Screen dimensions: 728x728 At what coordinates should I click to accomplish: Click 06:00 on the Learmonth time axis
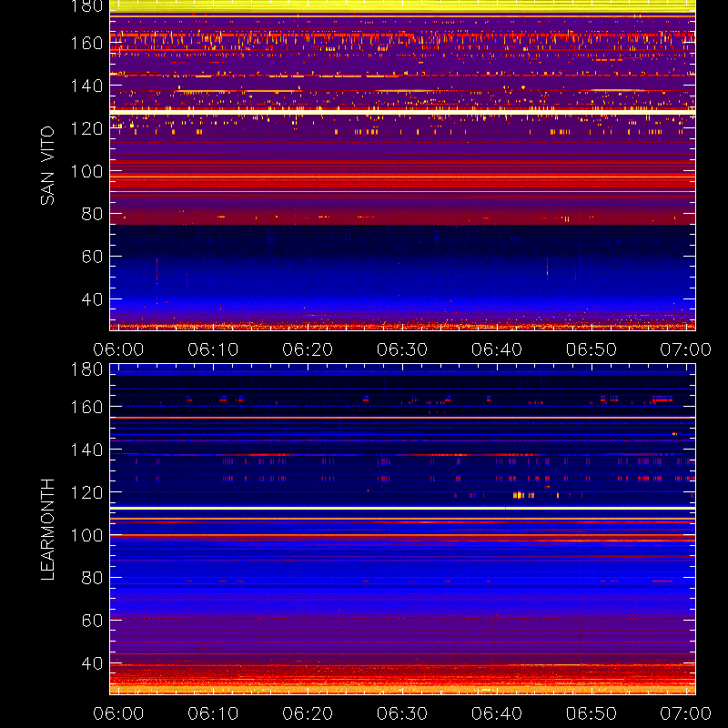tap(118, 713)
